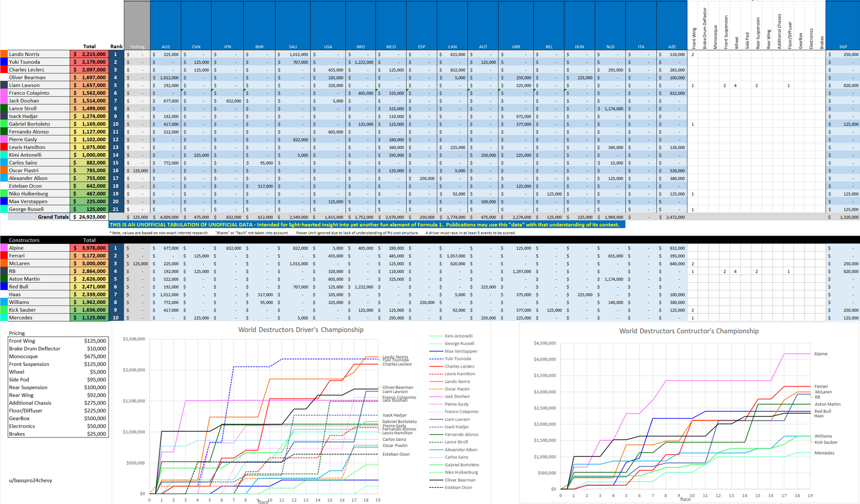This screenshot has height=504, width=860.
Task: Click the orange swatch beside Lando Norris
Action: click(3, 54)
